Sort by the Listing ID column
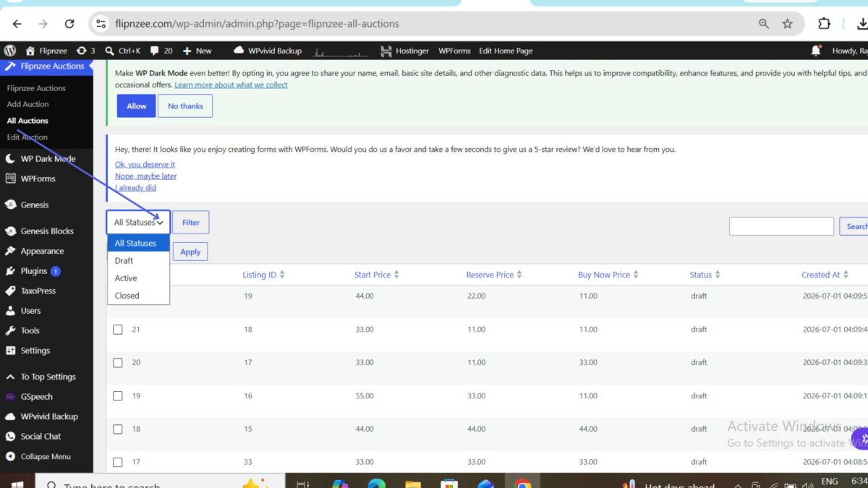868x488 pixels. pyautogui.click(x=264, y=275)
